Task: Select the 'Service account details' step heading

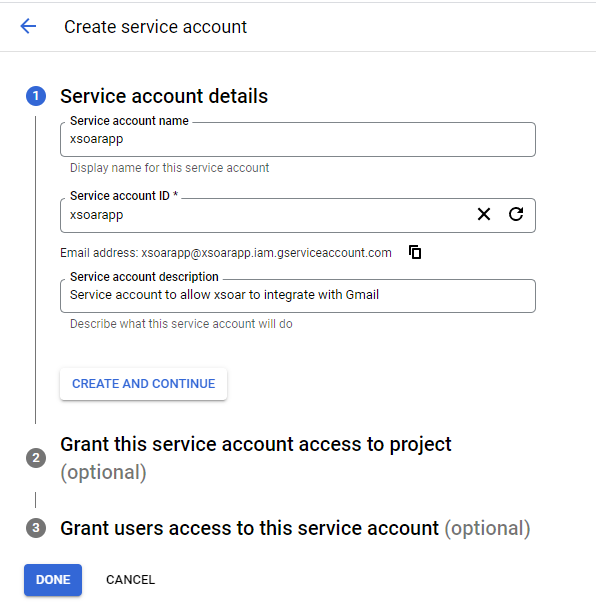Action: point(164,96)
